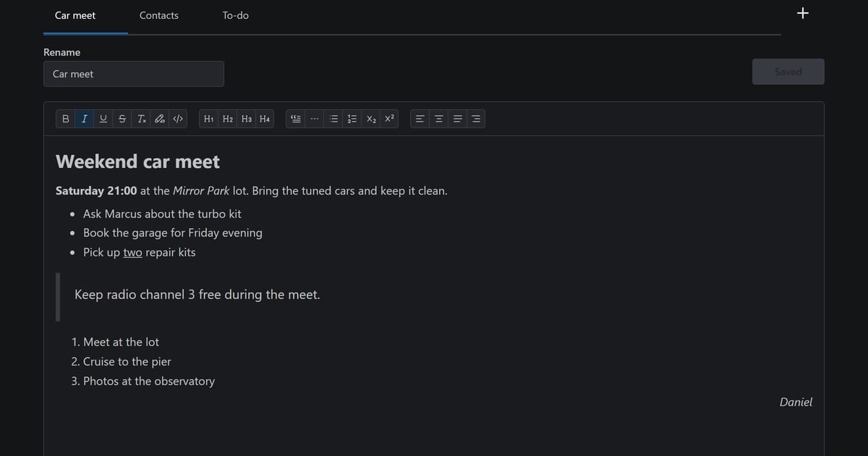Apply strikethrough formatting to text
The image size is (868, 456).
point(122,119)
